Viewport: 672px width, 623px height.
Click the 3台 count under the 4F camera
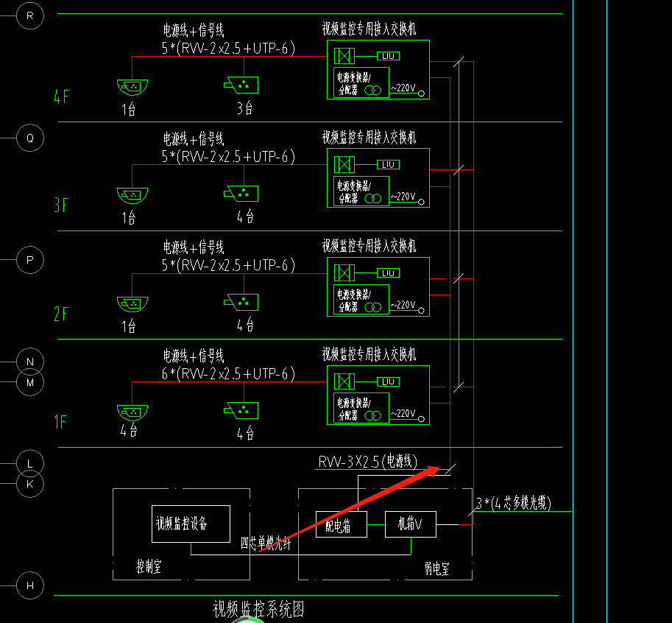[x=245, y=108]
